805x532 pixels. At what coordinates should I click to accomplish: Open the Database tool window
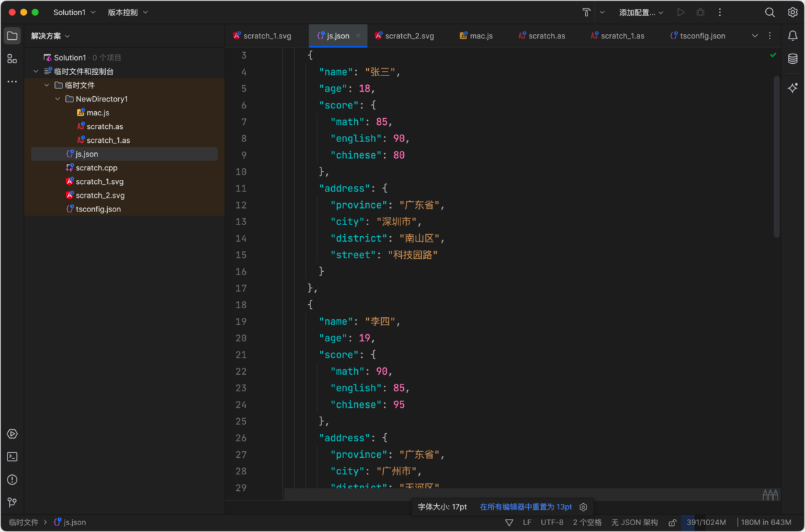793,59
